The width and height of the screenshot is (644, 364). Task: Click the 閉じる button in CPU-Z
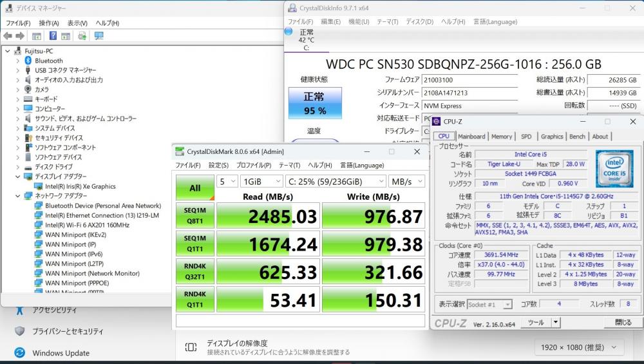[623, 323]
